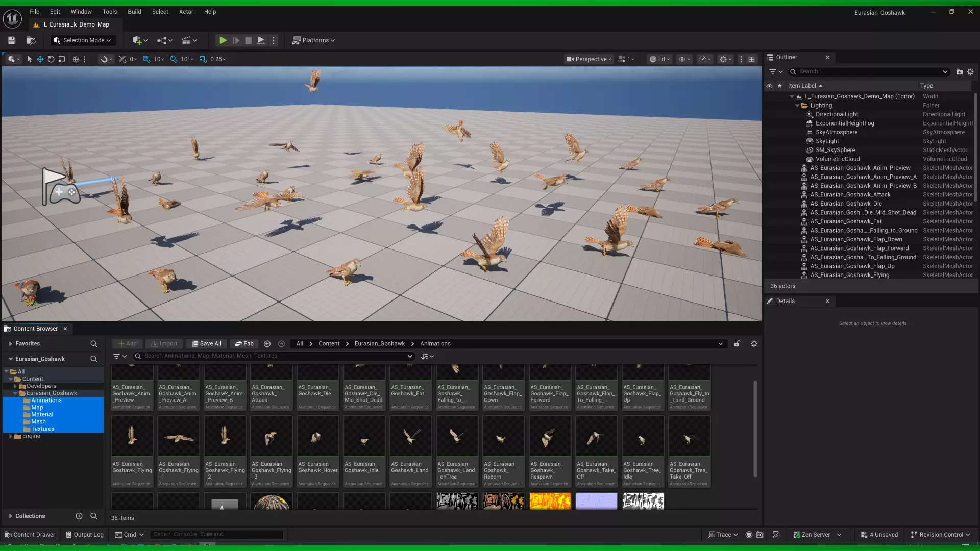
Task: Toggle the Content Browser lock icon
Action: (x=737, y=344)
